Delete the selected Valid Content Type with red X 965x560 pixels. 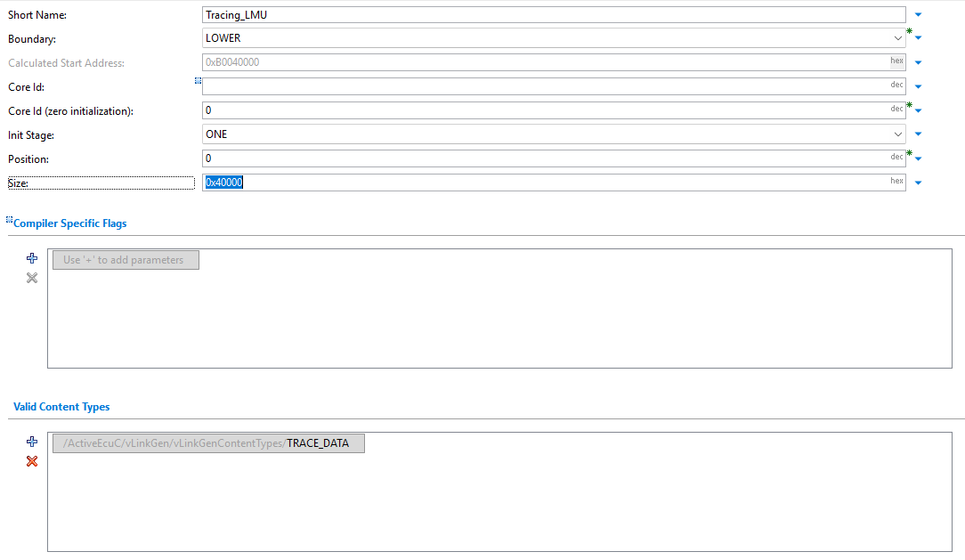(32, 461)
